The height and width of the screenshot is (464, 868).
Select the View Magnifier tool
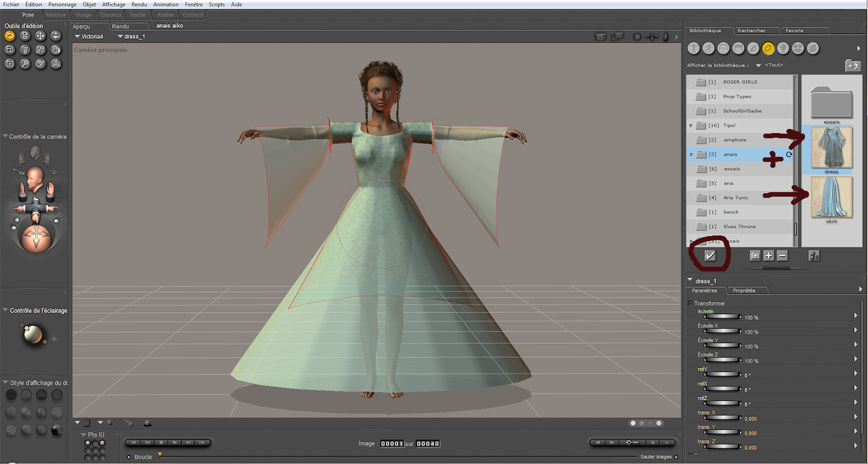coord(25,64)
